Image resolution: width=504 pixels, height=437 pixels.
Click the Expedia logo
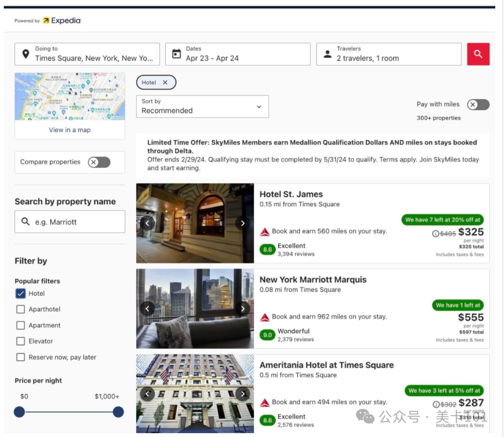pyautogui.click(x=62, y=20)
